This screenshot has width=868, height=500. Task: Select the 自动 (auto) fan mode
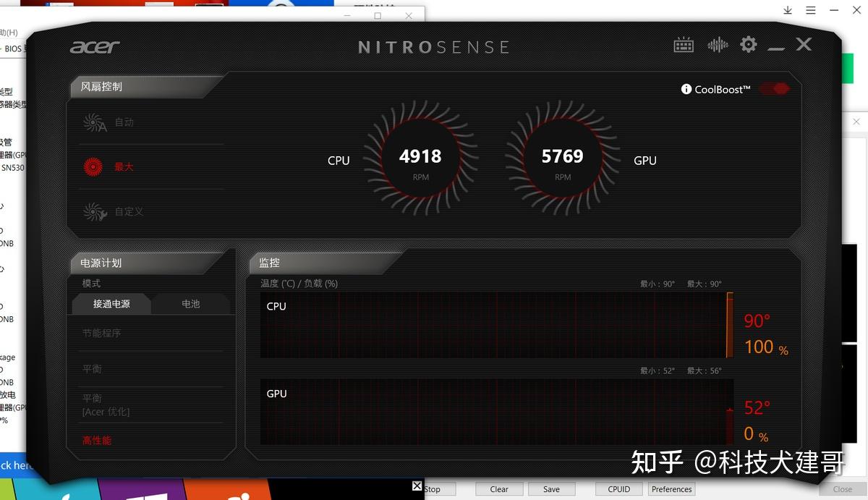tap(124, 122)
